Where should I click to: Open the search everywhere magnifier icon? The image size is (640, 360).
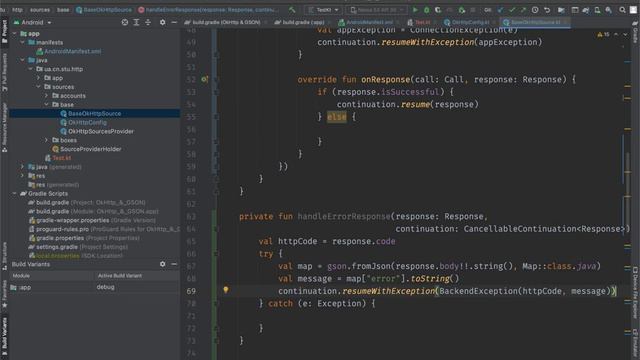click(622, 10)
